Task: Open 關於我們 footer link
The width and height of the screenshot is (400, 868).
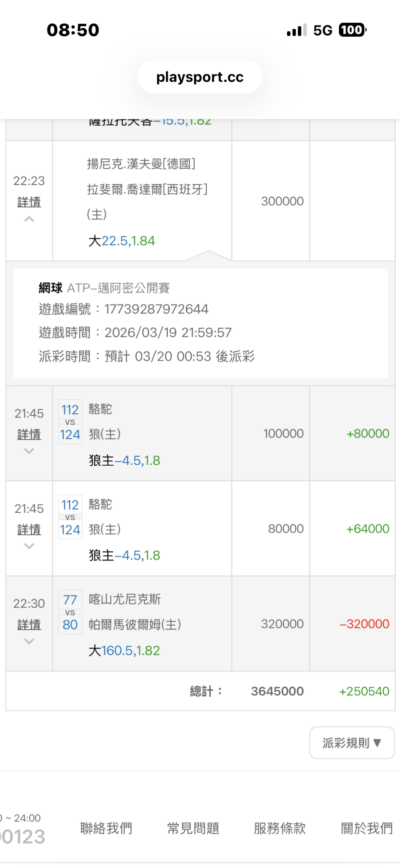Action: (x=366, y=828)
